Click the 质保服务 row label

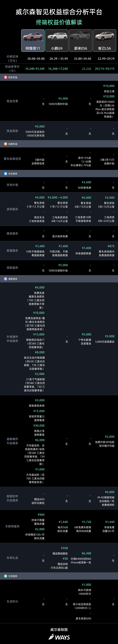(12, 209)
